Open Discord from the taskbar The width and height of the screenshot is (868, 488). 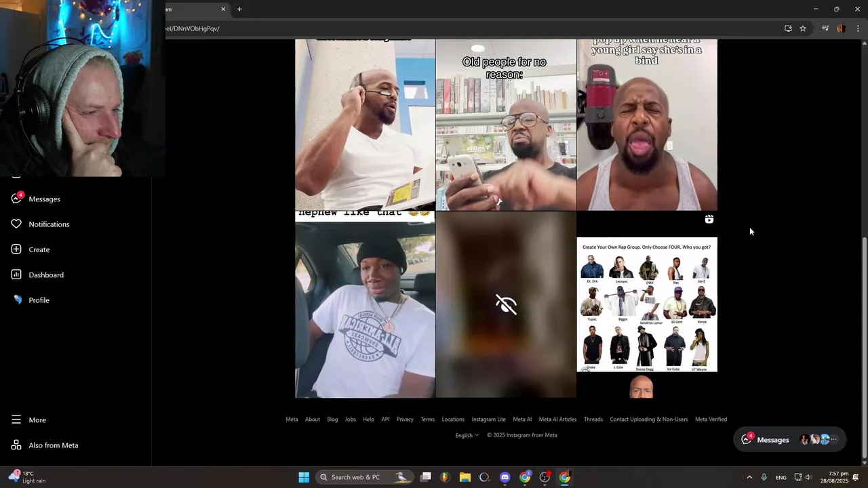coord(505,477)
